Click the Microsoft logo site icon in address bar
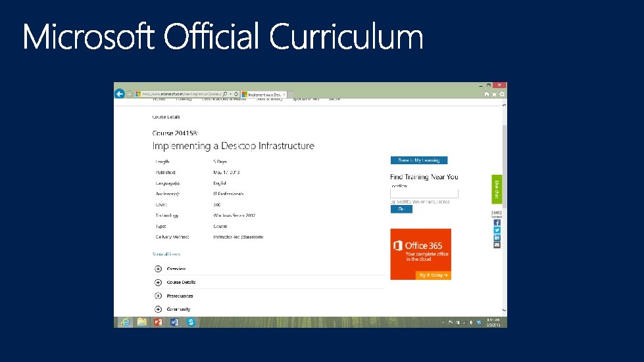Image resolution: width=644 pixels, height=362 pixels. [x=138, y=94]
